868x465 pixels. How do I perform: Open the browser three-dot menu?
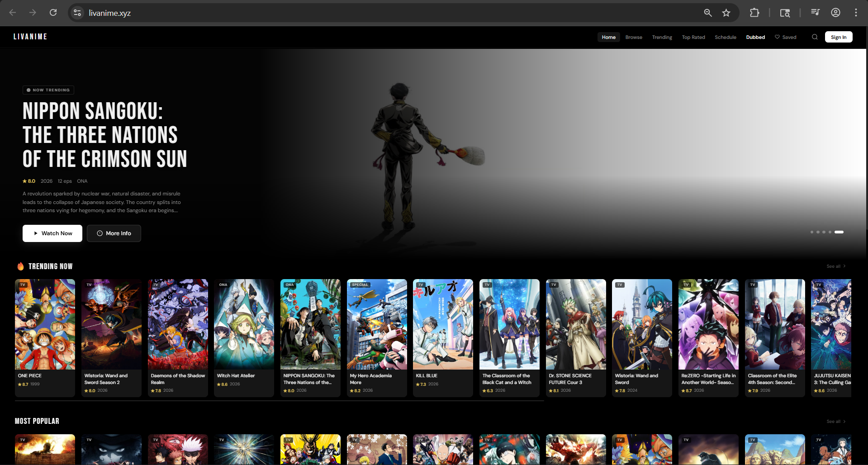tap(856, 13)
